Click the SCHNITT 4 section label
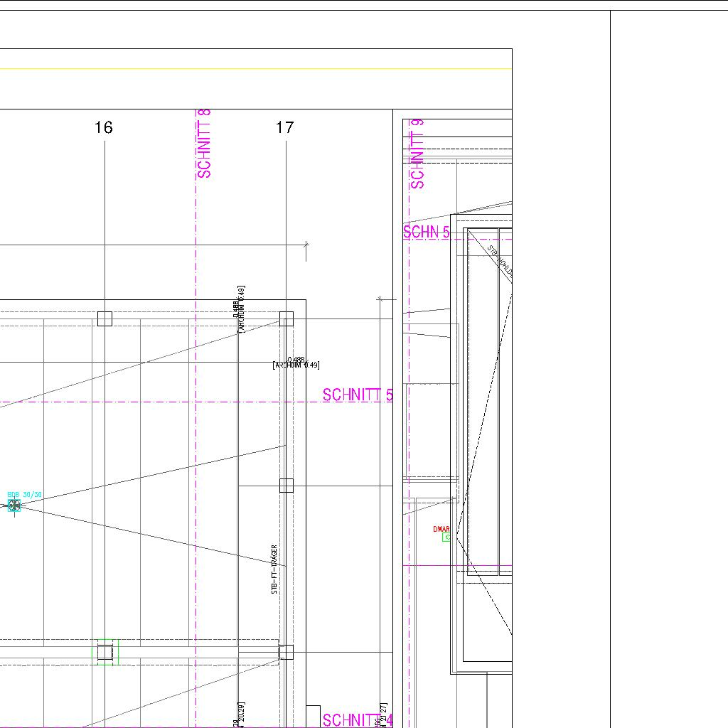 (x=358, y=720)
